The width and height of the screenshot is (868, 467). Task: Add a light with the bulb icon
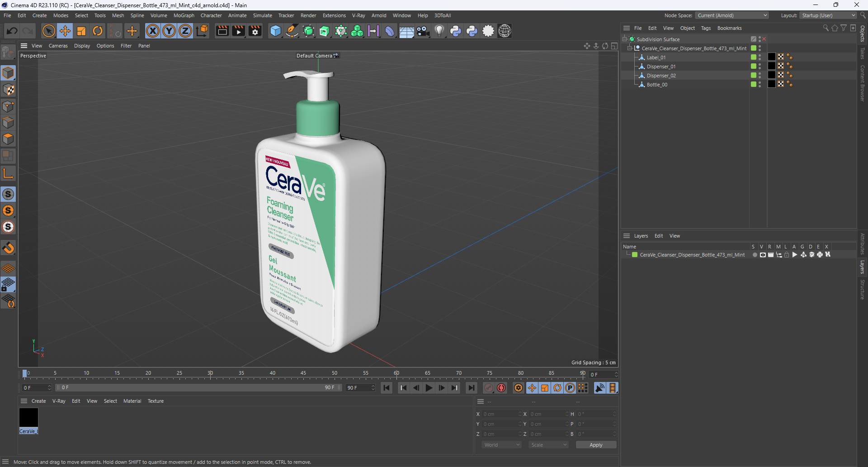point(439,31)
